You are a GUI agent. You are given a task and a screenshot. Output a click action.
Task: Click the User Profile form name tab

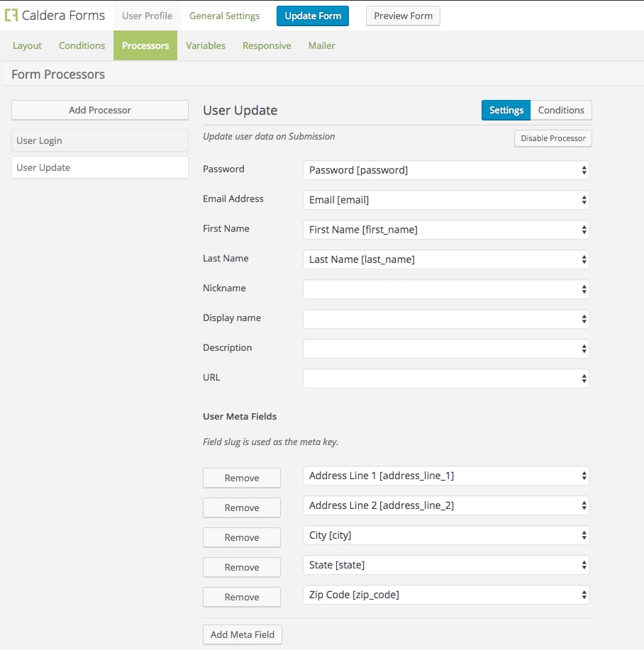coord(148,16)
